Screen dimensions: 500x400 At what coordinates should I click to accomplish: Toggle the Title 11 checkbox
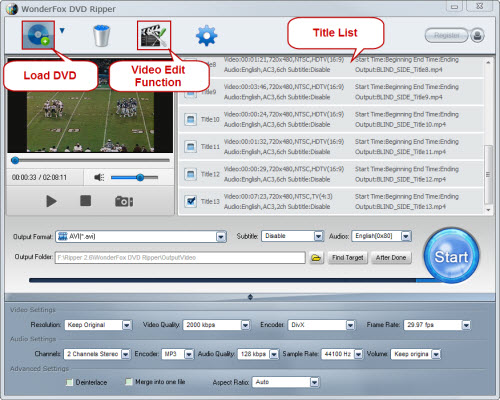190,147
